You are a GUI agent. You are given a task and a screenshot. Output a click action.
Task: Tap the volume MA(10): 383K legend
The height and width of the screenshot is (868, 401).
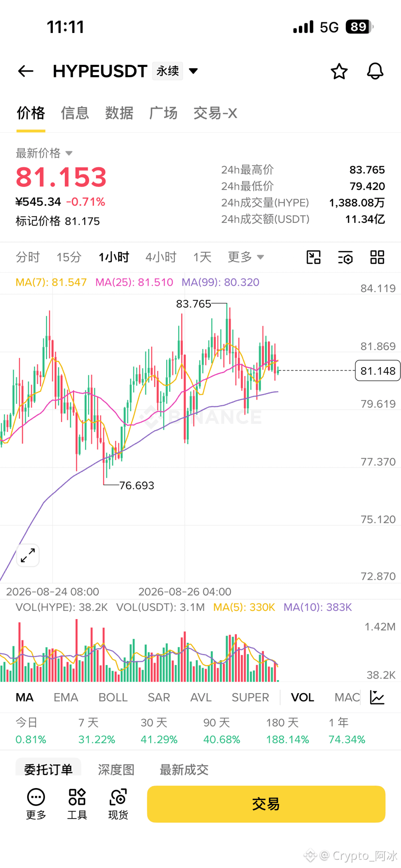coord(318,607)
